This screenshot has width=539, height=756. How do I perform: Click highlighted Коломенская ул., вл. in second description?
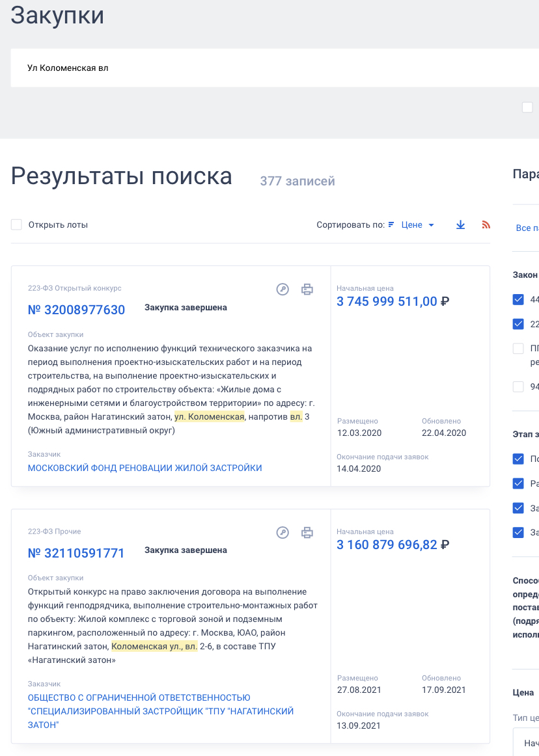(154, 646)
